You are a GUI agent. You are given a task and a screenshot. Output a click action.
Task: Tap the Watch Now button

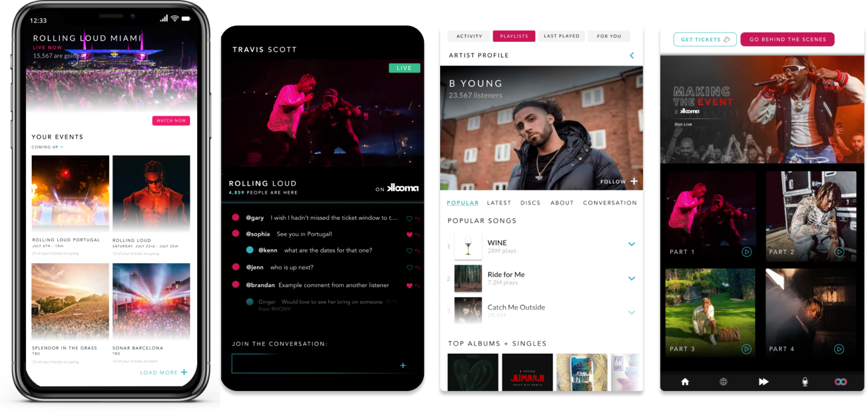pyautogui.click(x=171, y=120)
